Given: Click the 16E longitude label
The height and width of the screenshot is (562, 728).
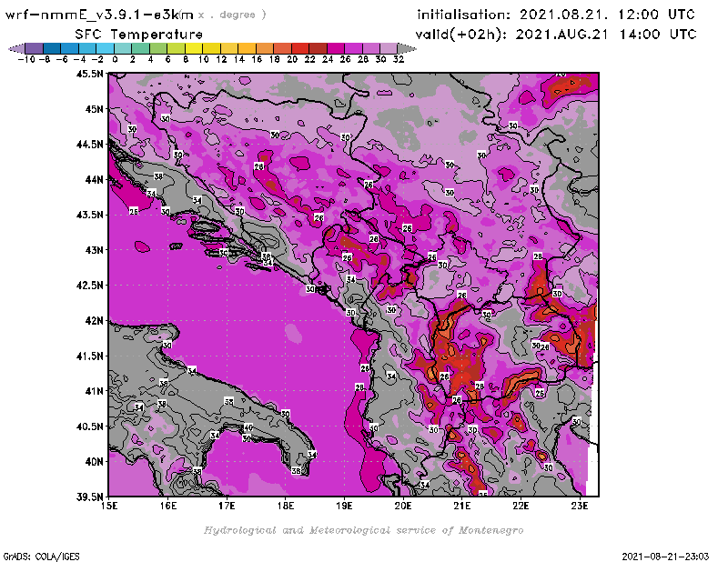Looking at the screenshot, I should pyautogui.click(x=168, y=506).
